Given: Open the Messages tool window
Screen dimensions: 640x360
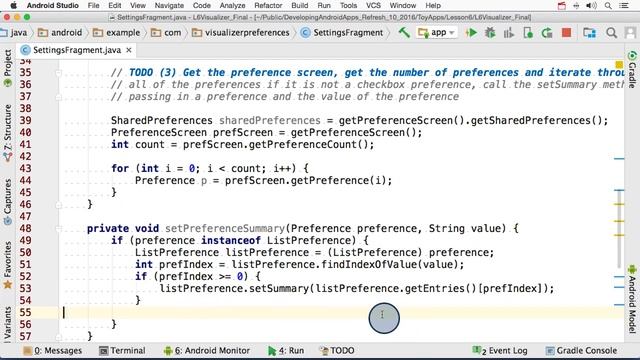Looking at the screenshot, I should [x=53, y=351].
